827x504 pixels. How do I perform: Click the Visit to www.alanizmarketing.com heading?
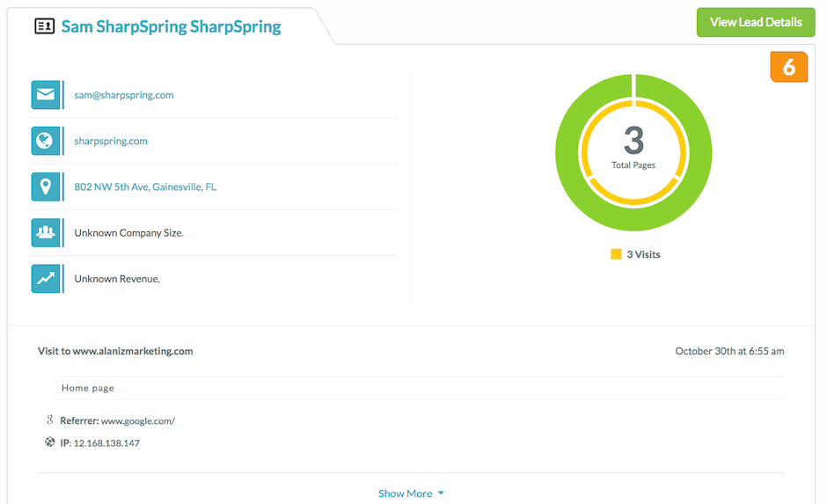[x=115, y=351]
